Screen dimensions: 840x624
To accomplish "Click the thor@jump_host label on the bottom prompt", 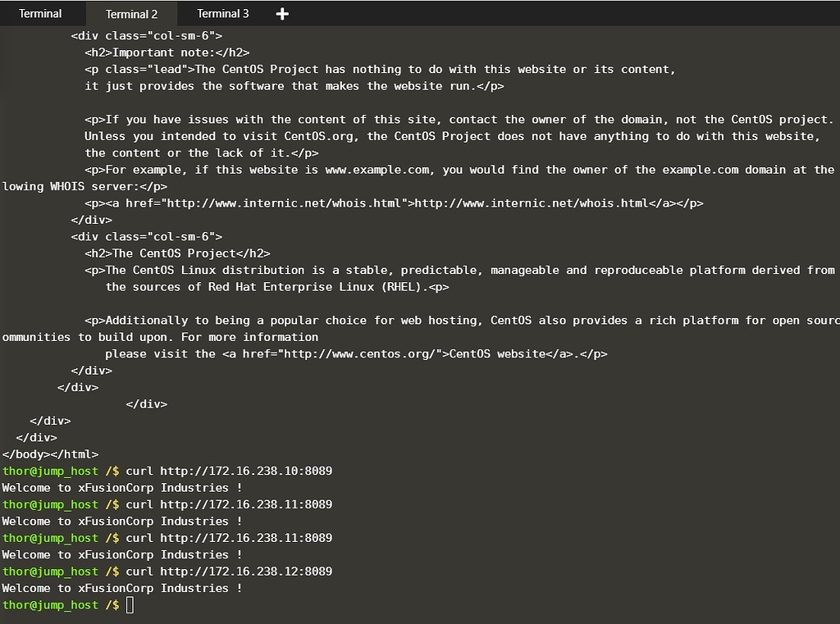I will tap(50, 605).
